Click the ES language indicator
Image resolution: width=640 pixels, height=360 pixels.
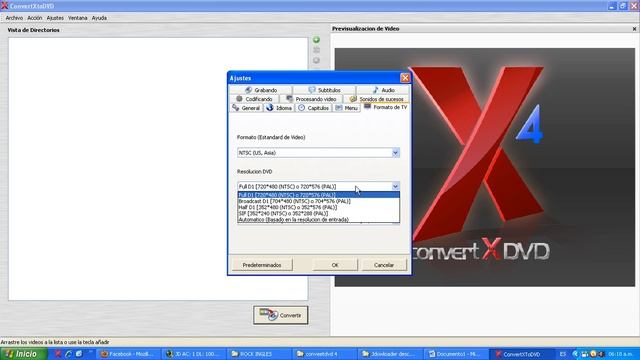563,354
